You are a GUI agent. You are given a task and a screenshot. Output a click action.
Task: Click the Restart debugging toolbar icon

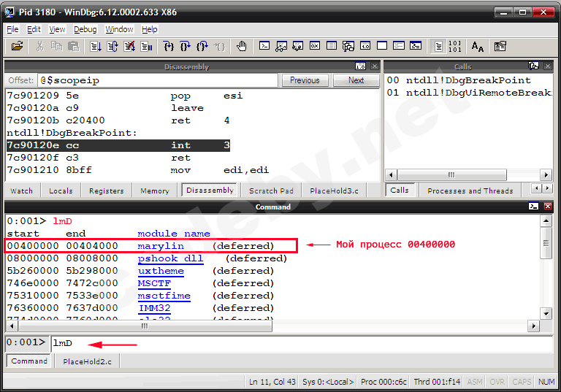(x=112, y=46)
